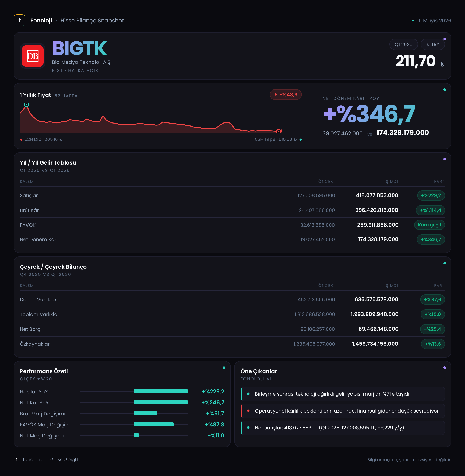The image size is (465, 476).
Task: Click the small footer Fonoloji icon
Action: [x=16, y=460]
